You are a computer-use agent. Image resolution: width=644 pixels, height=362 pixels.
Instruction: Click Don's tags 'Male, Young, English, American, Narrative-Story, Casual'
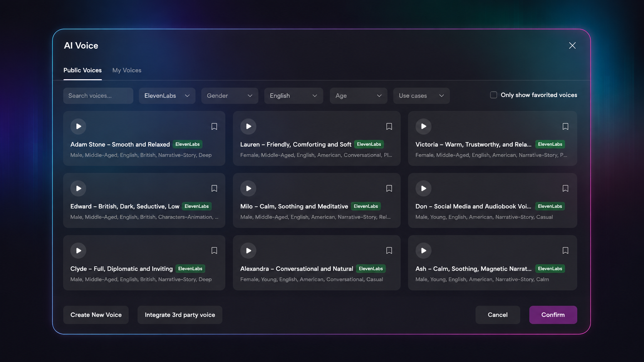484,217
